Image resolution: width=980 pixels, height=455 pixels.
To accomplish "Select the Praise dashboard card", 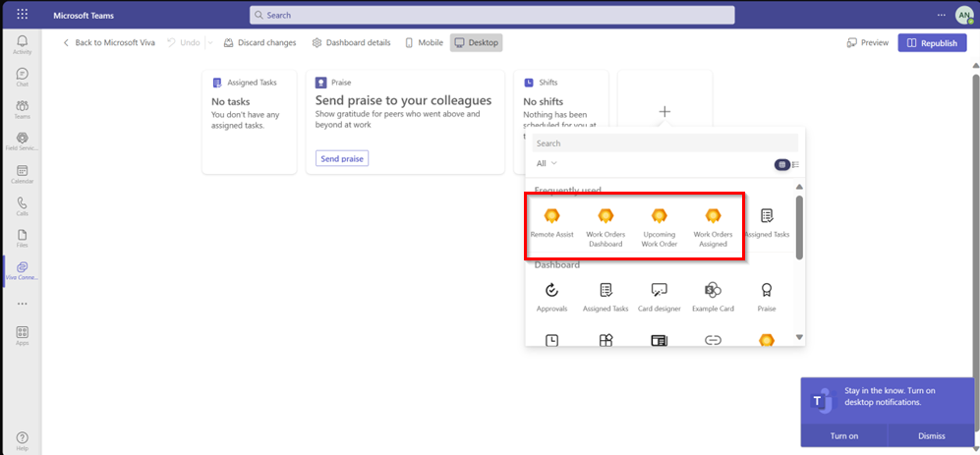I will (x=405, y=122).
